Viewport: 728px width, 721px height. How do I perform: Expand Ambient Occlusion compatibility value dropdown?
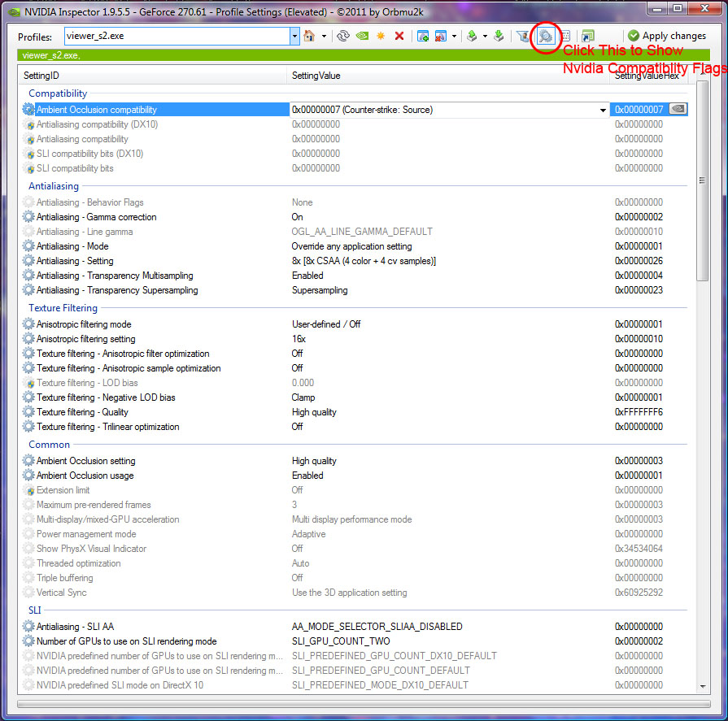click(x=603, y=110)
